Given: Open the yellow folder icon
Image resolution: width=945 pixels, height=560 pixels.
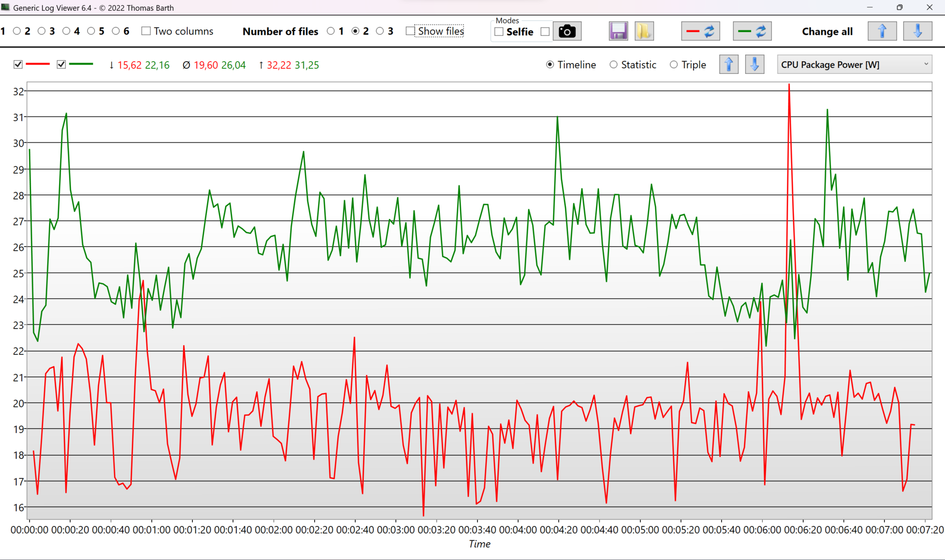Looking at the screenshot, I should (x=644, y=31).
